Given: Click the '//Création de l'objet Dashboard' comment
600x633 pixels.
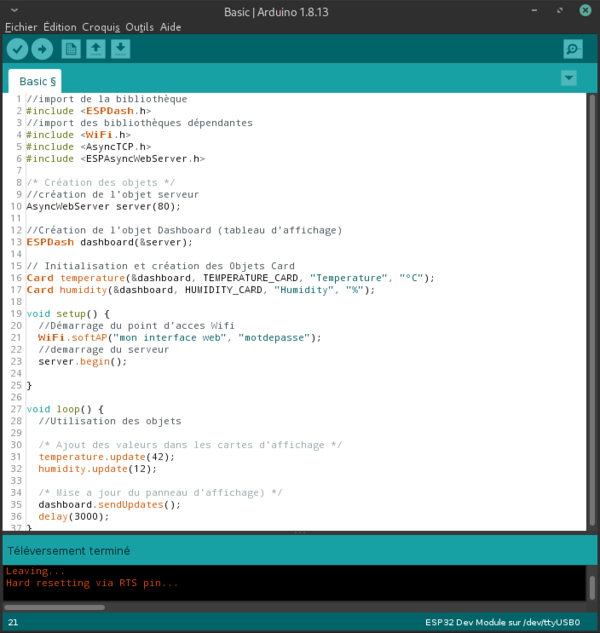Looking at the screenshot, I should pos(184,231).
